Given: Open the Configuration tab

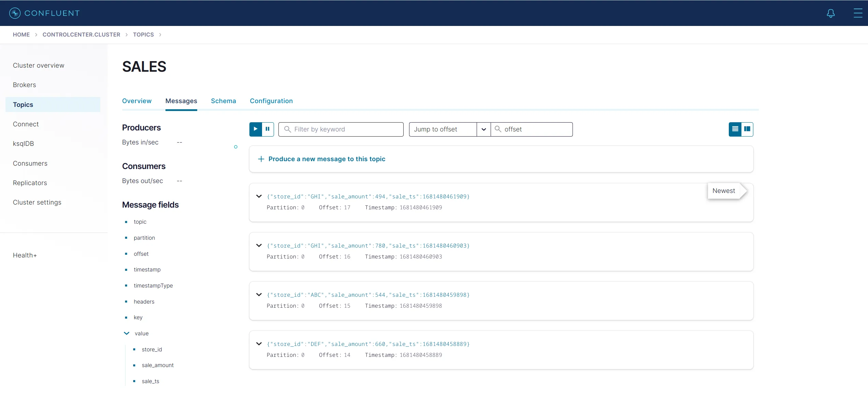Looking at the screenshot, I should [x=271, y=101].
